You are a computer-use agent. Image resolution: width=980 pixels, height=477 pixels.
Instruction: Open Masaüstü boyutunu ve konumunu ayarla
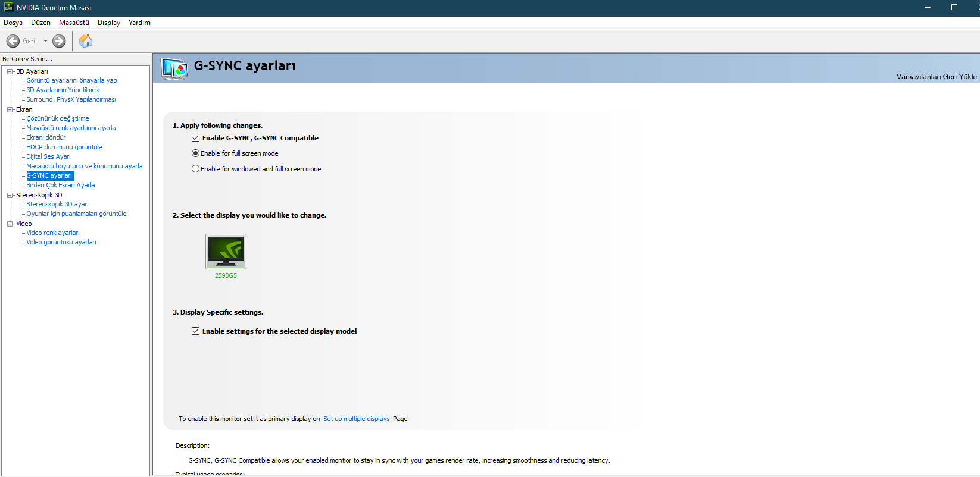(x=85, y=166)
